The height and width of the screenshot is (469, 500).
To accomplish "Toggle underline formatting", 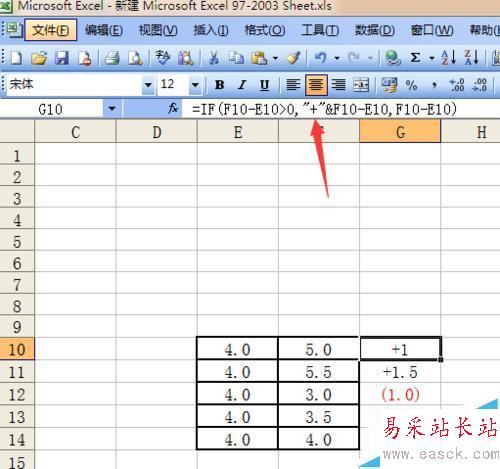I will click(x=264, y=85).
